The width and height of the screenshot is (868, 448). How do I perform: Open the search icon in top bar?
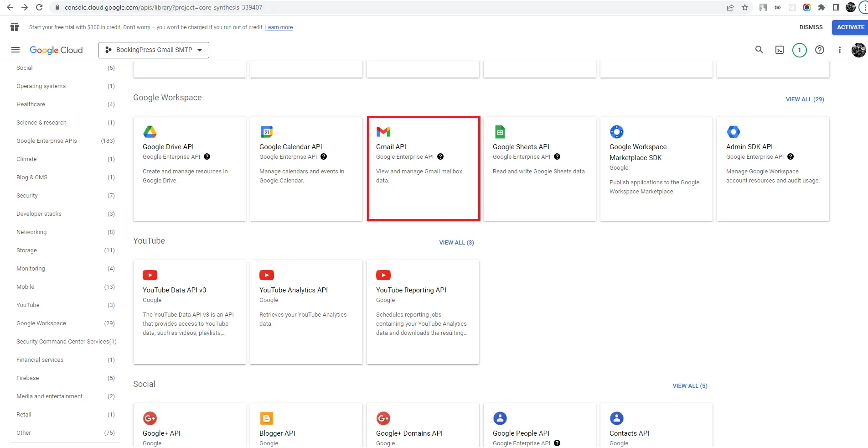[759, 50]
